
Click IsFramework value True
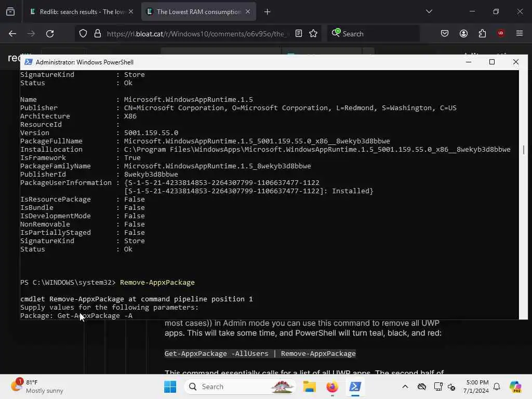[132, 158]
